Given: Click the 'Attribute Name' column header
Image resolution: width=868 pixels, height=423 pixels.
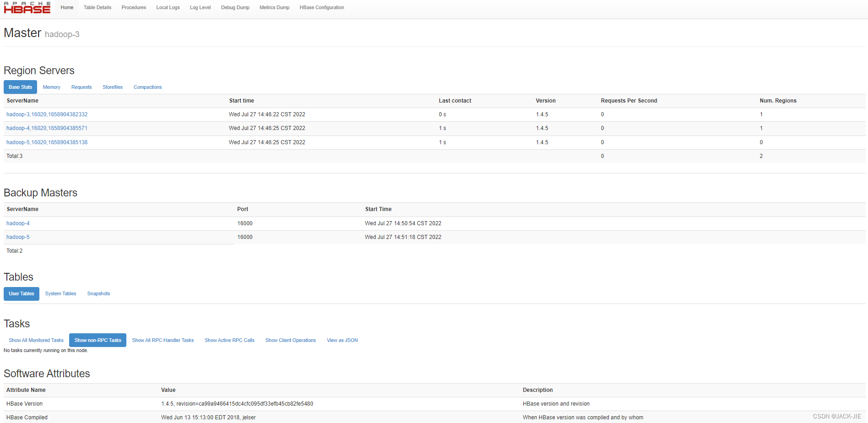Looking at the screenshot, I should coord(26,390).
